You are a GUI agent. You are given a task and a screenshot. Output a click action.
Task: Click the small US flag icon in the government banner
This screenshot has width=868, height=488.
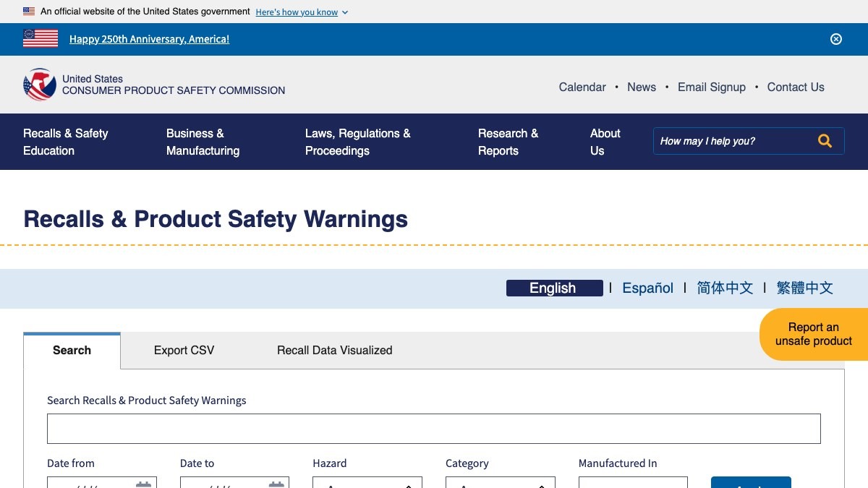(x=29, y=12)
